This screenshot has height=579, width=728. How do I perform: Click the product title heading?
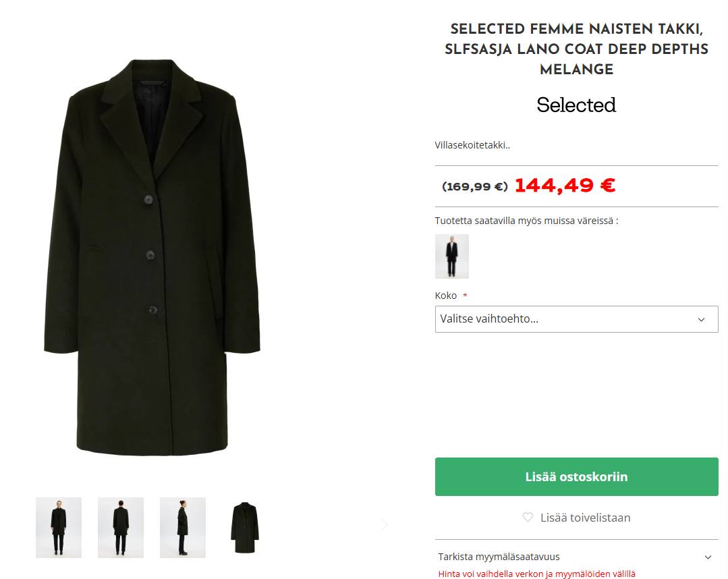[576, 49]
